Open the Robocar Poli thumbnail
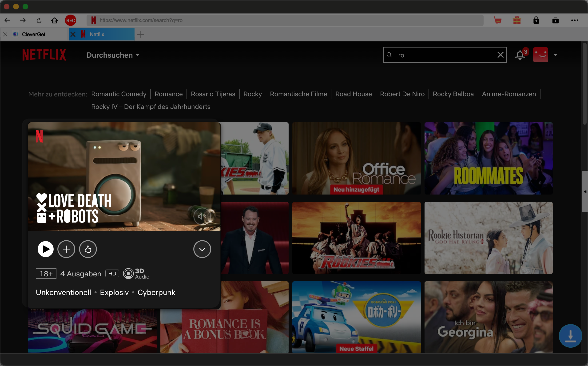Image resolution: width=588 pixels, height=366 pixels. [356, 317]
